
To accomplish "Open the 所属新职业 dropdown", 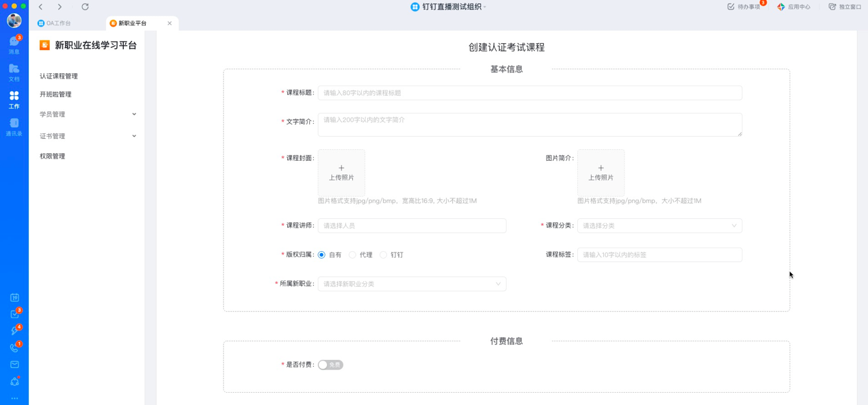I will point(412,284).
